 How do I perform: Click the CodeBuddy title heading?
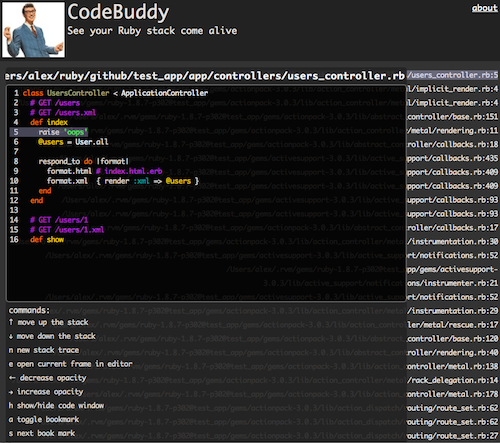click(x=118, y=12)
